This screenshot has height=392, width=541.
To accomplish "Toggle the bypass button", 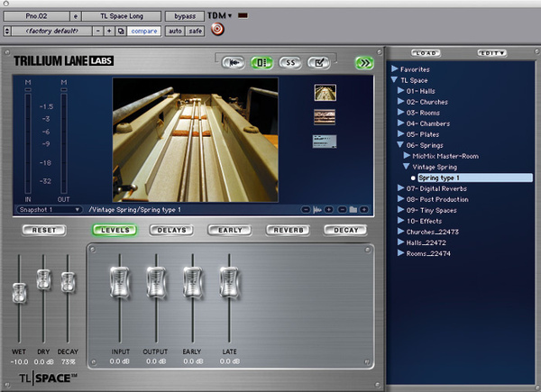I will pyautogui.click(x=185, y=16).
